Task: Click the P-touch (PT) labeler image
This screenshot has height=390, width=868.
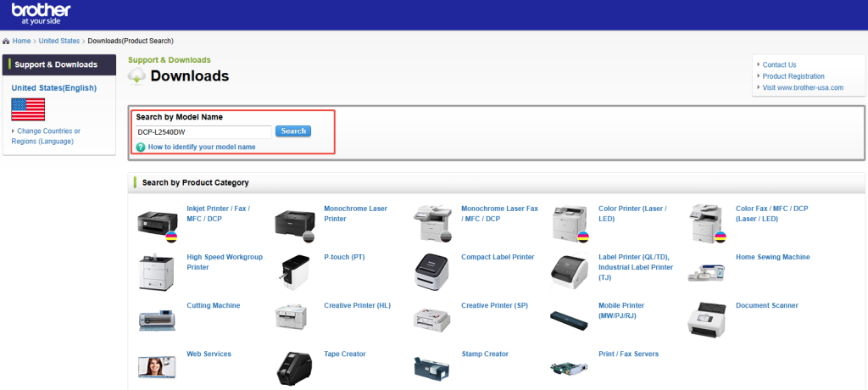Action: click(x=294, y=272)
